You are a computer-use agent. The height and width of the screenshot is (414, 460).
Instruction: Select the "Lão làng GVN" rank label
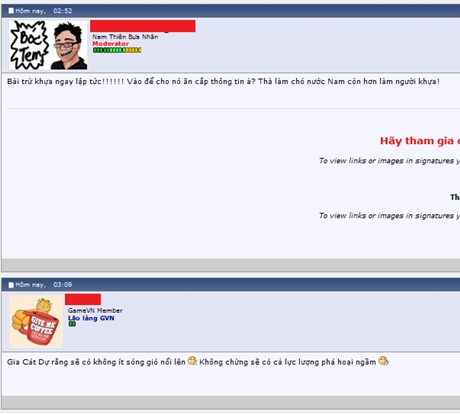click(x=91, y=318)
